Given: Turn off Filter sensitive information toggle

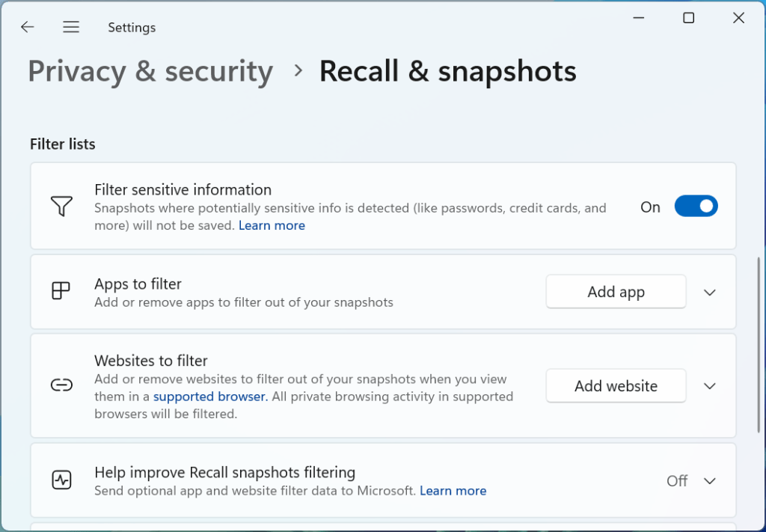Looking at the screenshot, I should tap(696, 207).
